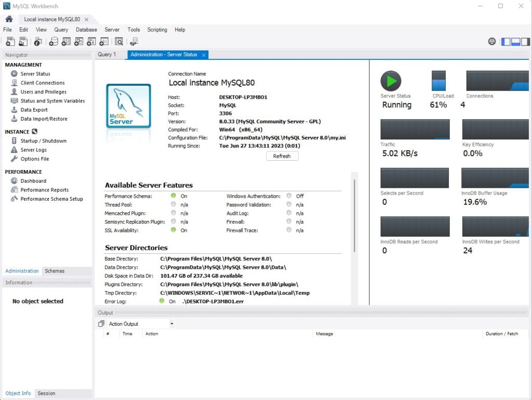Viewport: 532px width, 400px height.
Task: Open the File menu
Action: [x=7, y=30]
